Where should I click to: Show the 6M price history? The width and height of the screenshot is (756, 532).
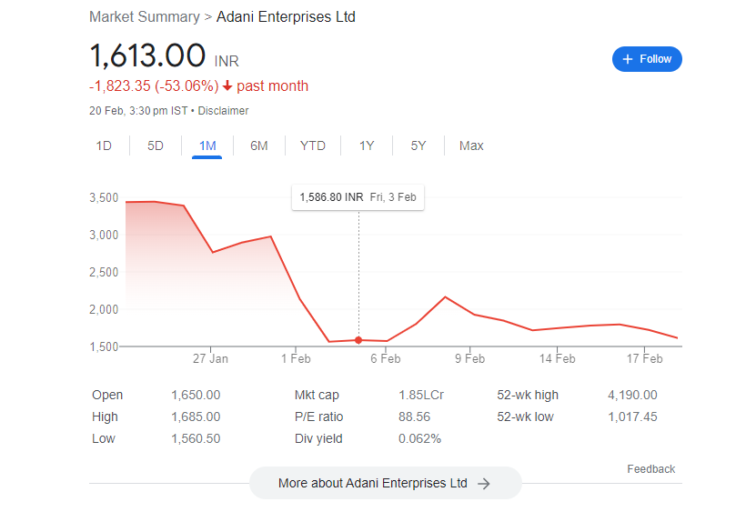pos(259,146)
